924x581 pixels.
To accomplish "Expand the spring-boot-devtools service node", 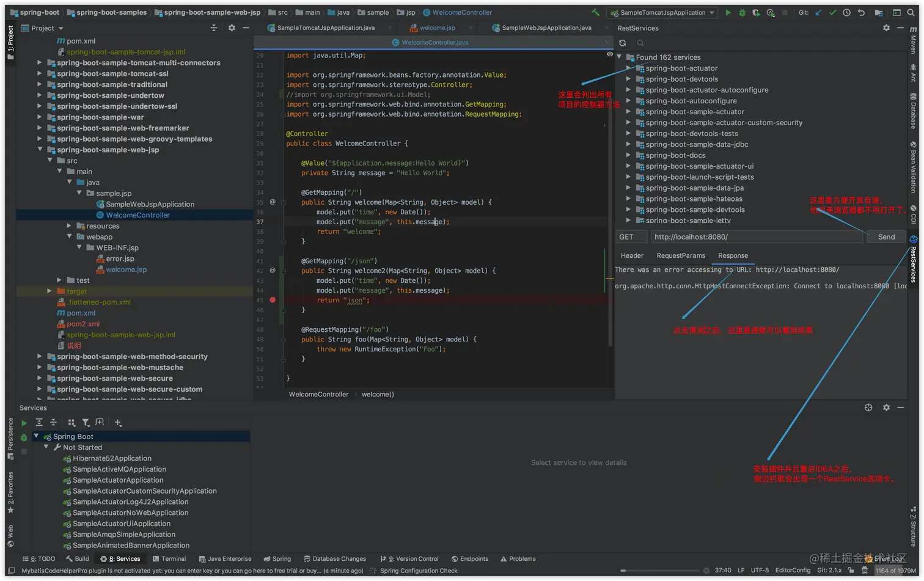I will coord(628,79).
